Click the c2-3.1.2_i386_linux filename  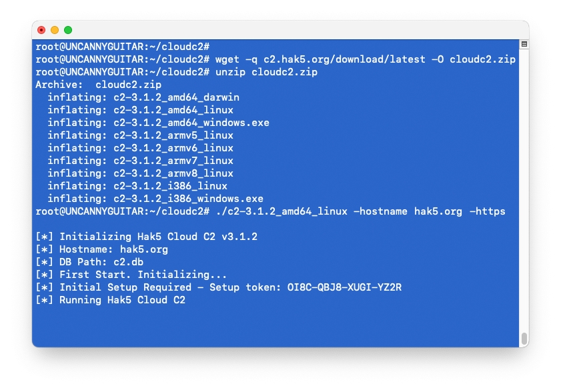click(x=170, y=186)
